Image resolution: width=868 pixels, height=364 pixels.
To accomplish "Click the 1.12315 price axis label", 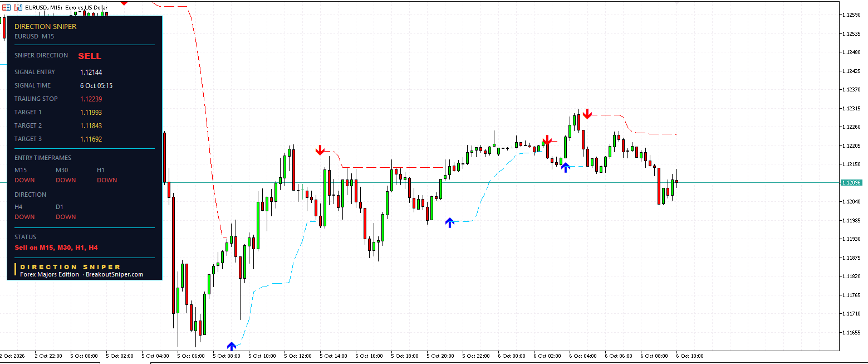I will [x=852, y=108].
